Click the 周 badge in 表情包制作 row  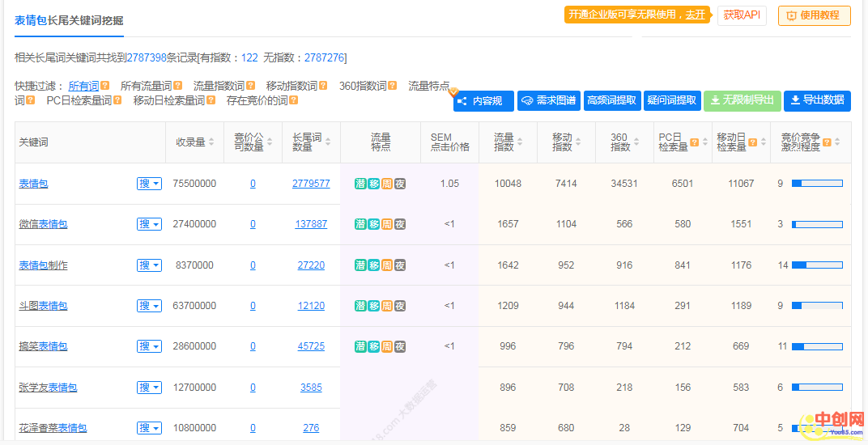pyautogui.click(x=387, y=265)
